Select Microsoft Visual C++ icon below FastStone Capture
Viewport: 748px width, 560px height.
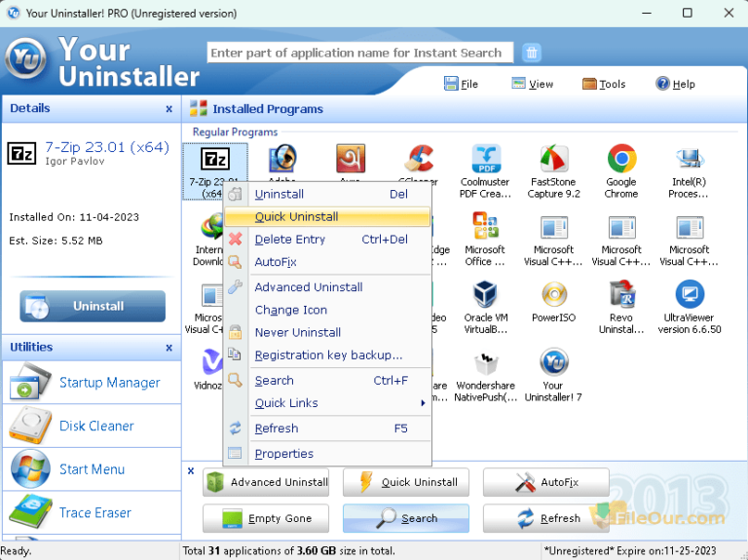click(x=554, y=228)
